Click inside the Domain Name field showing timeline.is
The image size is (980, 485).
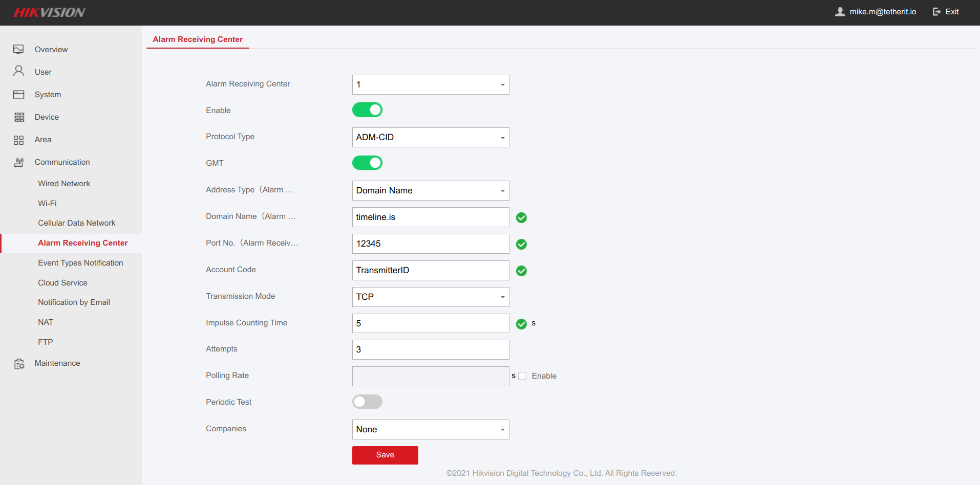430,217
